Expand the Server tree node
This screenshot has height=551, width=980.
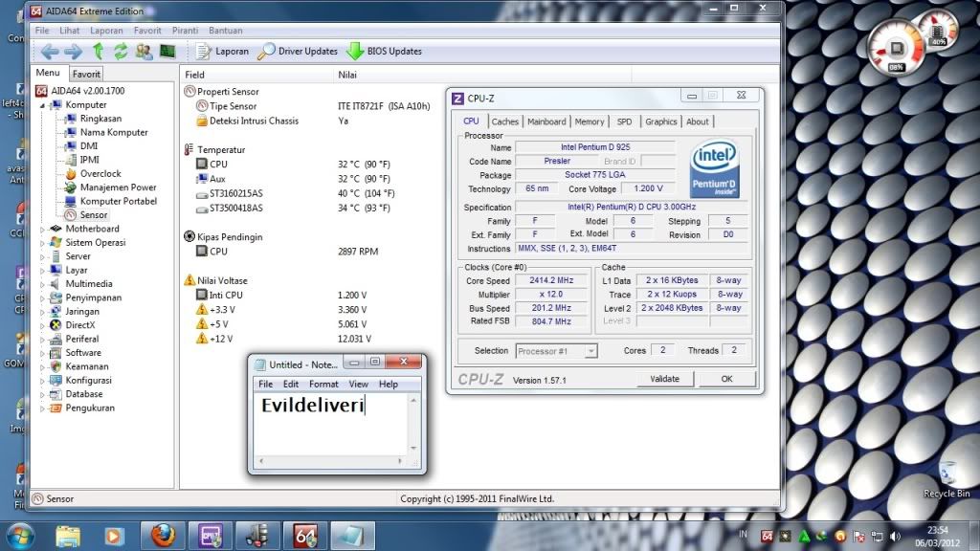[x=42, y=256]
